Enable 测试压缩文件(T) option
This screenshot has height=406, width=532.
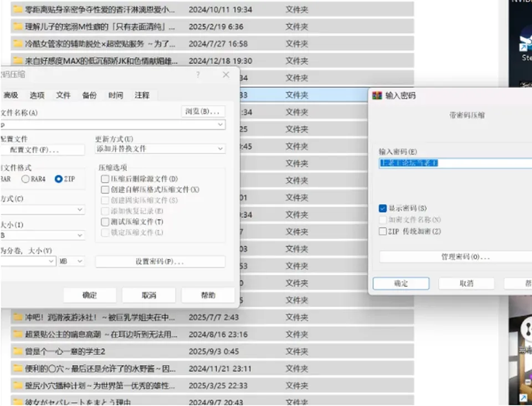pyautogui.click(x=105, y=222)
